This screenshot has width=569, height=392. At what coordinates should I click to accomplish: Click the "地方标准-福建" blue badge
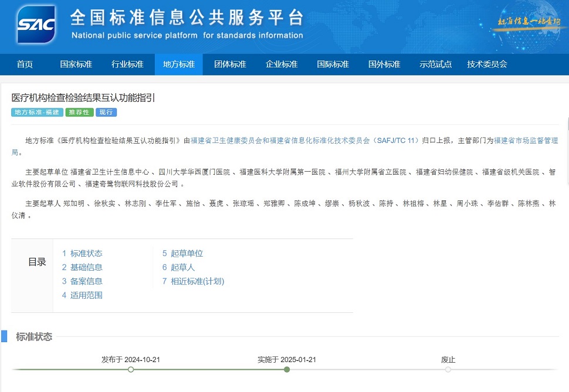(x=36, y=112)
